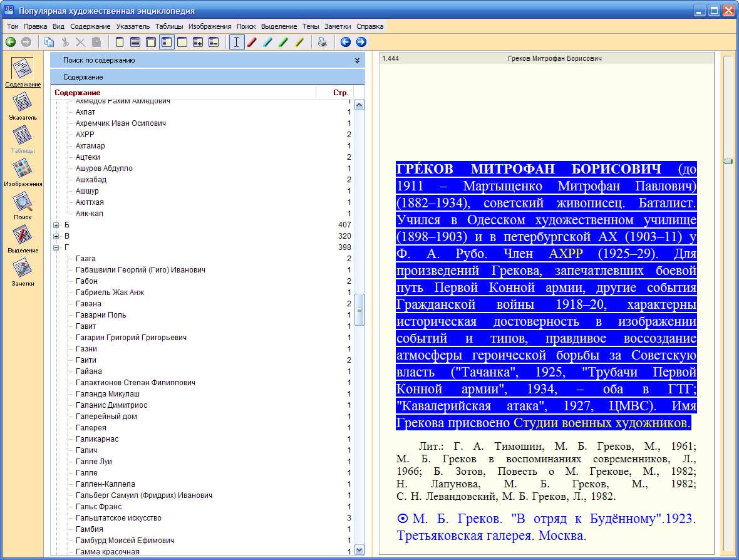
Task: Select the Габашвили Георгий (Гиго) Иванович entry
Action: pos(140,270)
